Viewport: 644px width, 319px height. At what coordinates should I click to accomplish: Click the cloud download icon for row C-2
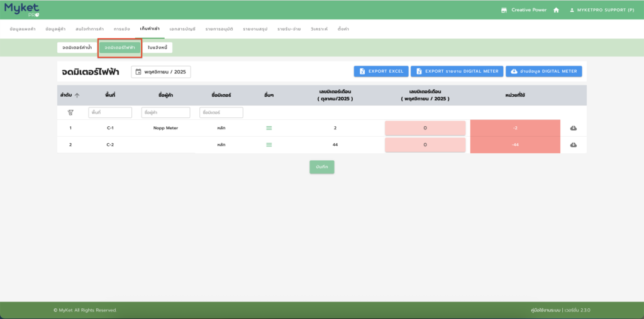click(574, 144)
